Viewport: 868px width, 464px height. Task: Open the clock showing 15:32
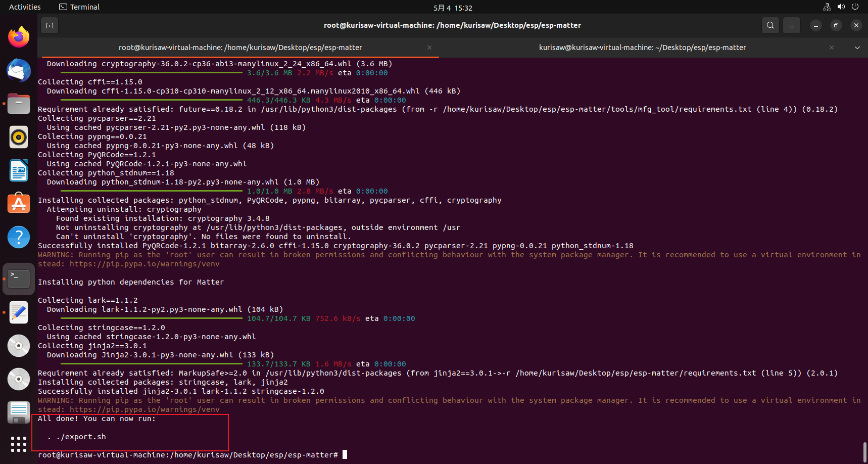click(453, 8)
